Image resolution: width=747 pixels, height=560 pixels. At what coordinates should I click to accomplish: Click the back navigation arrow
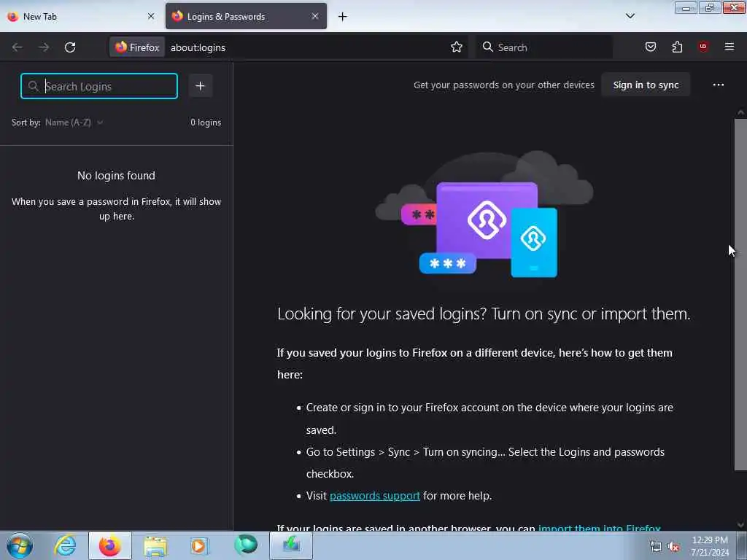pos(18,47)
